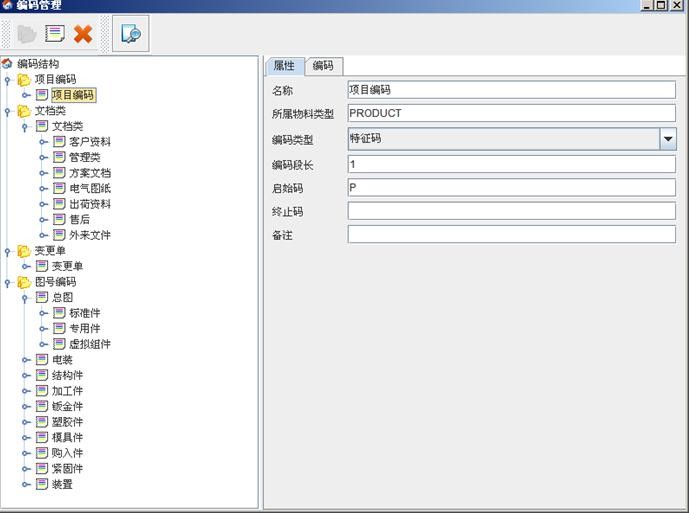Click the magnifier search document toolbar icon
The width and height of the screenshot is (689, 513).
tap(130, 35)
